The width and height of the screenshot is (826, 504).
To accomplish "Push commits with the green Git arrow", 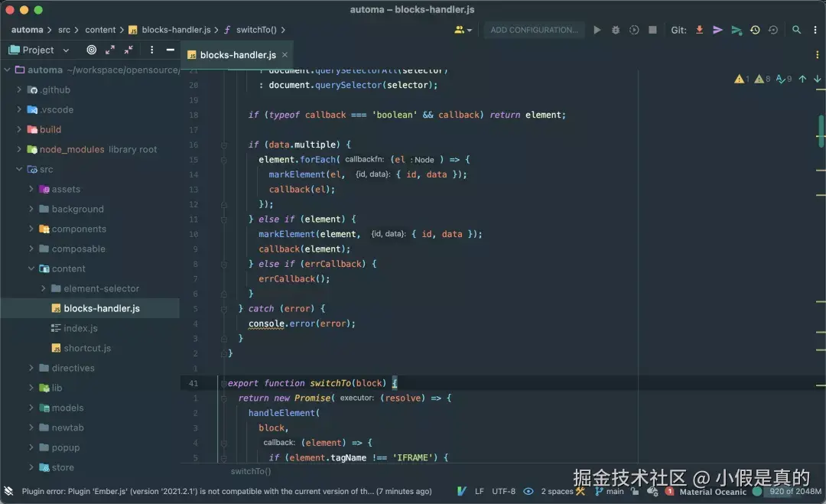I will coord(737,30).
